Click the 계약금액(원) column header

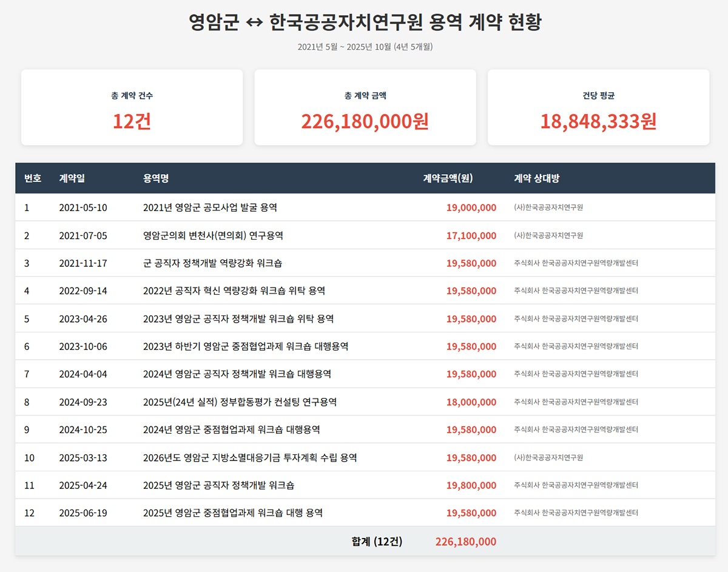(447, 178)
